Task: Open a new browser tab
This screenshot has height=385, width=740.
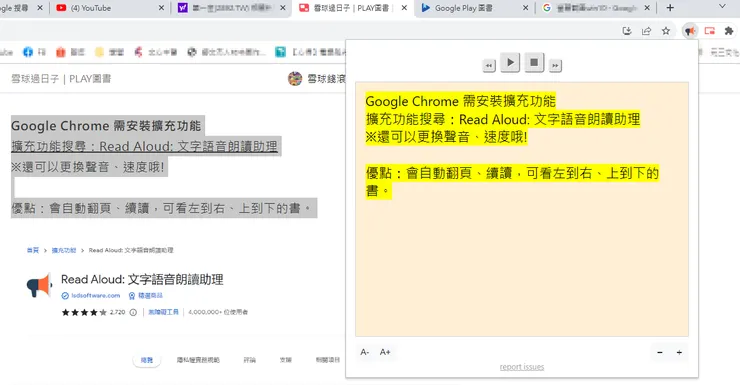Action: (x=670, y=8)
